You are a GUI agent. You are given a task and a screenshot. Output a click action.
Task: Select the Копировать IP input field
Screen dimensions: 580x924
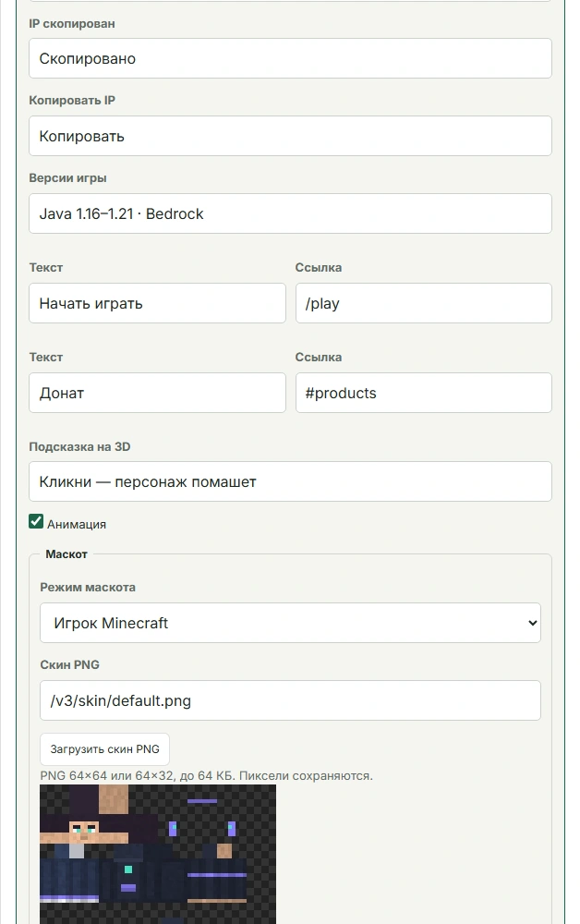(290, 136)
